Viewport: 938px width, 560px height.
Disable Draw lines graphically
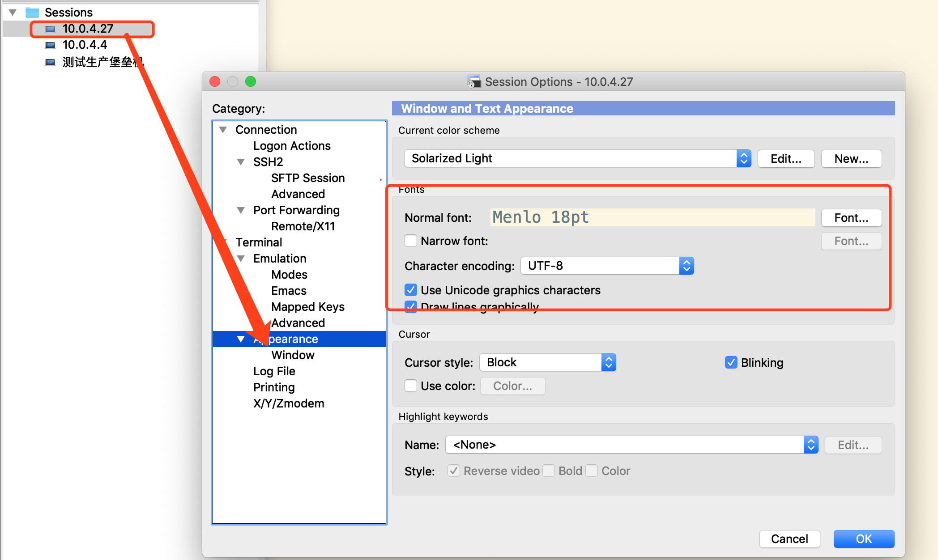410,307
